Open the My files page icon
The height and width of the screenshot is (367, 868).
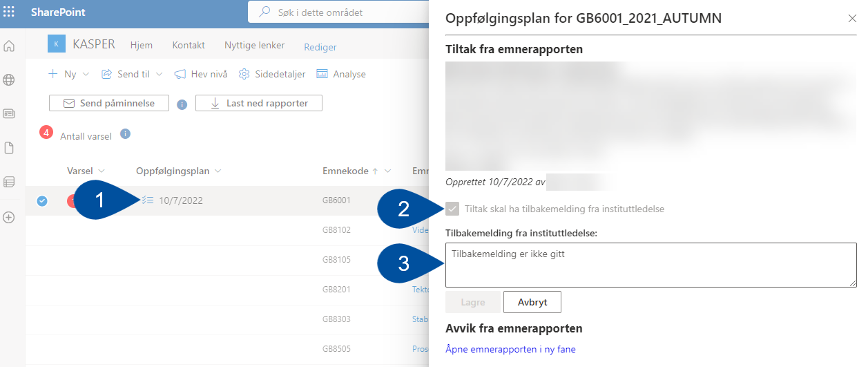tap(9, 148)
